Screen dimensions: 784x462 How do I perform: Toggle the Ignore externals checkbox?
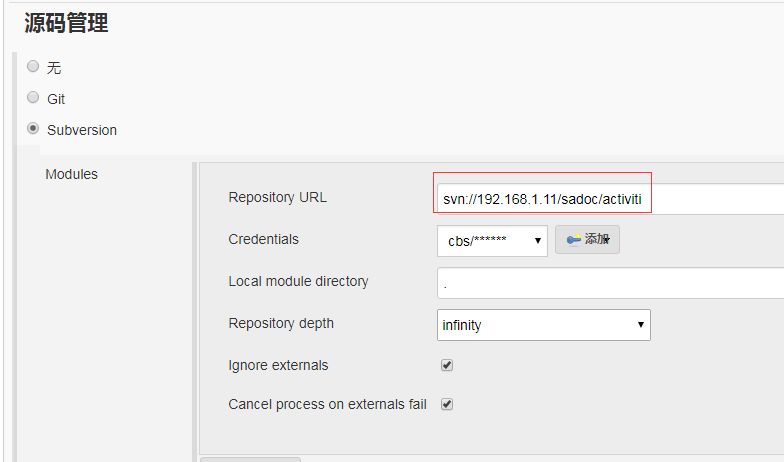447,365
